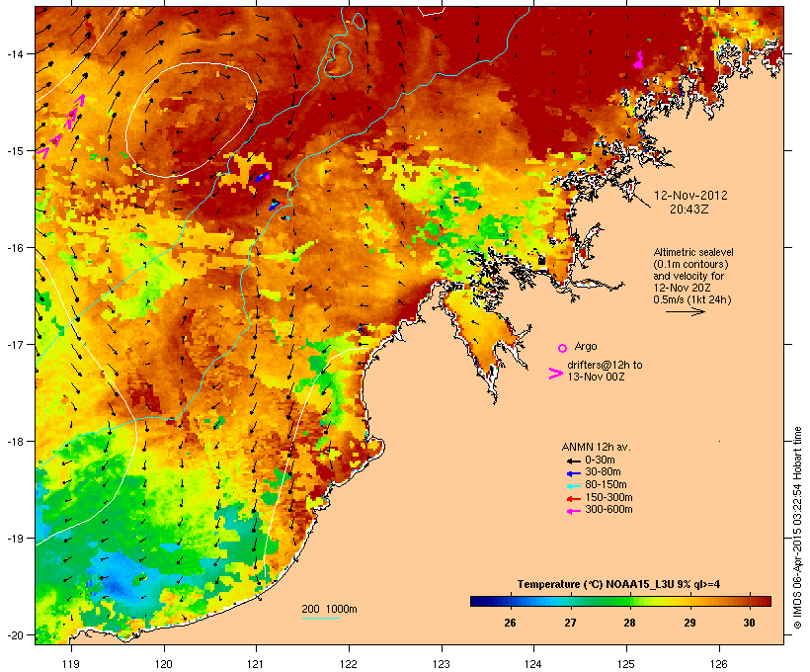Click the 0.5m/s velocity scale arrow
The height and width of the screenshot is (672, 810).
point(685,311)
